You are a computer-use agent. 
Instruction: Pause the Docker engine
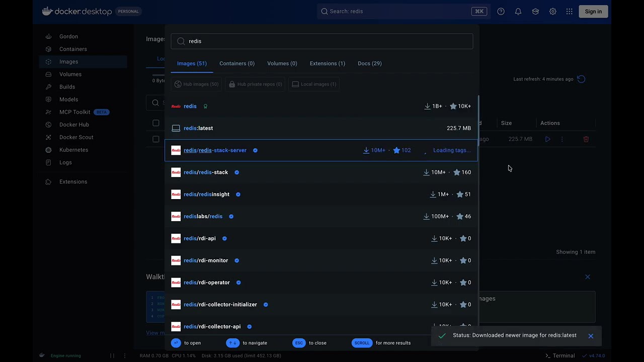pos(112,355)
